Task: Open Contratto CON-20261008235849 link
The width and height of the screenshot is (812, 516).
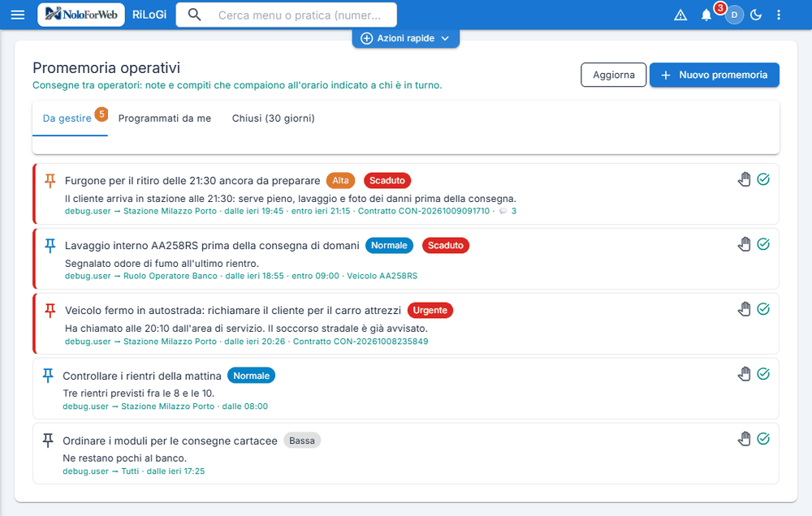Action: [361, 342]
